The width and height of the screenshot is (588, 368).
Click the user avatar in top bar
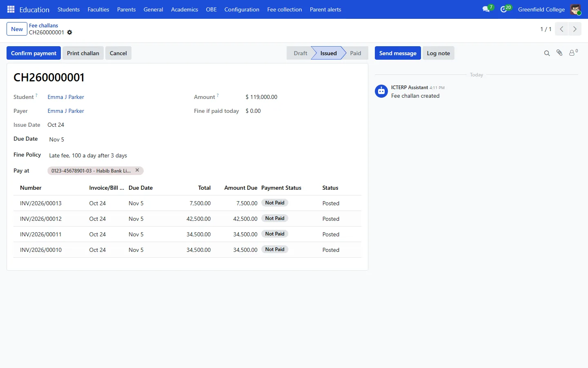575,9
